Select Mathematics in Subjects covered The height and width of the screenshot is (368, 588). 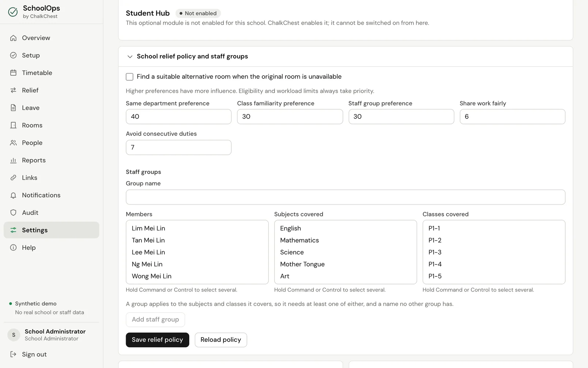[x=345, y=240]
